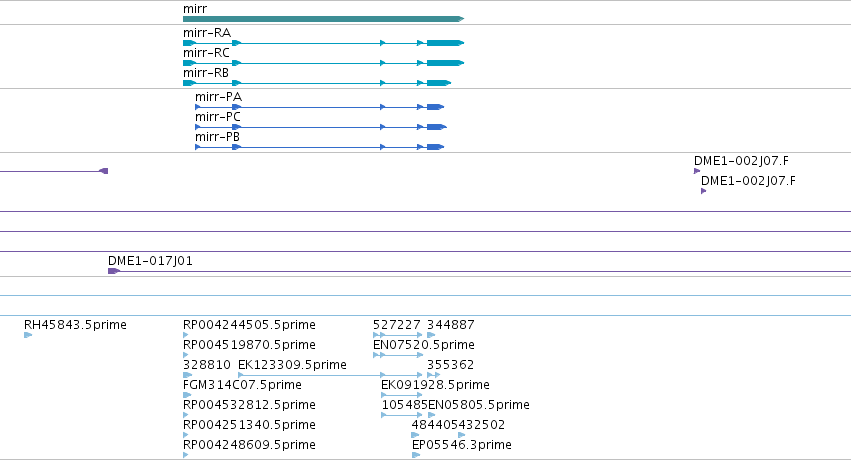The image size is (851, 460).
Task: Click the mirr-RA transcript label
Action: pos(207,33)
